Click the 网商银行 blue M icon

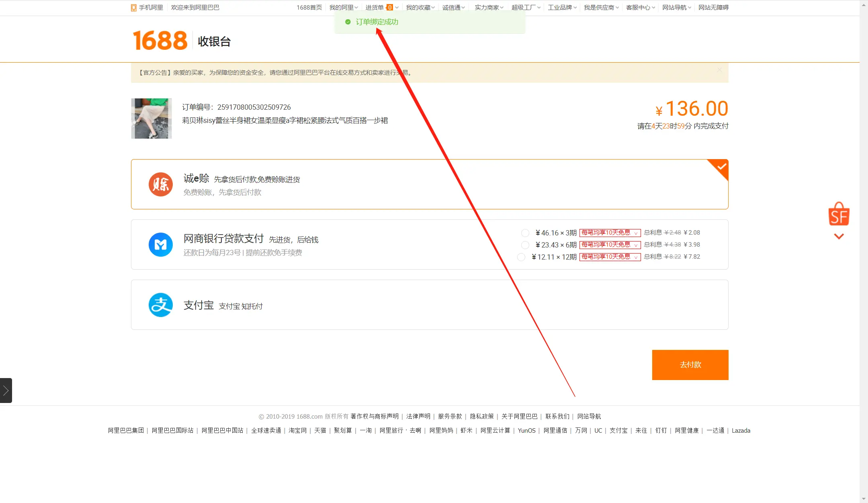[x=161, y=245]
